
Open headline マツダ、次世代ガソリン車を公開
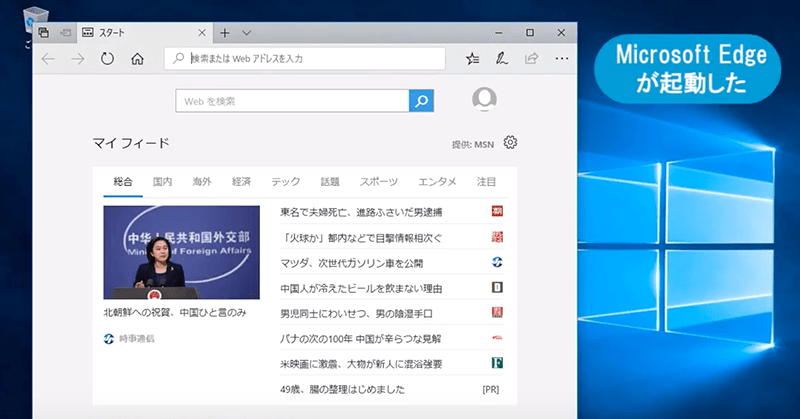(352, 263)
